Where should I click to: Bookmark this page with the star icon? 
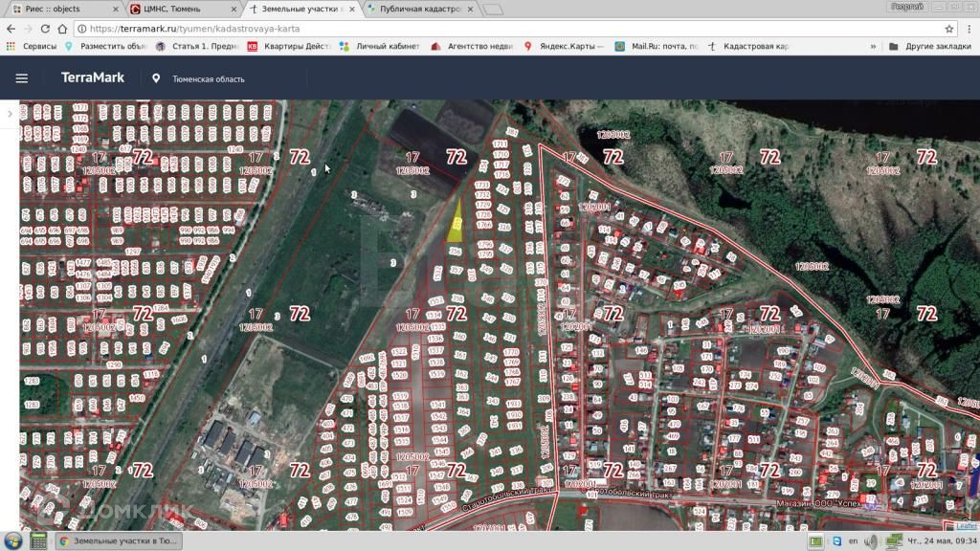pyautogui.click(x=949, y=29)
